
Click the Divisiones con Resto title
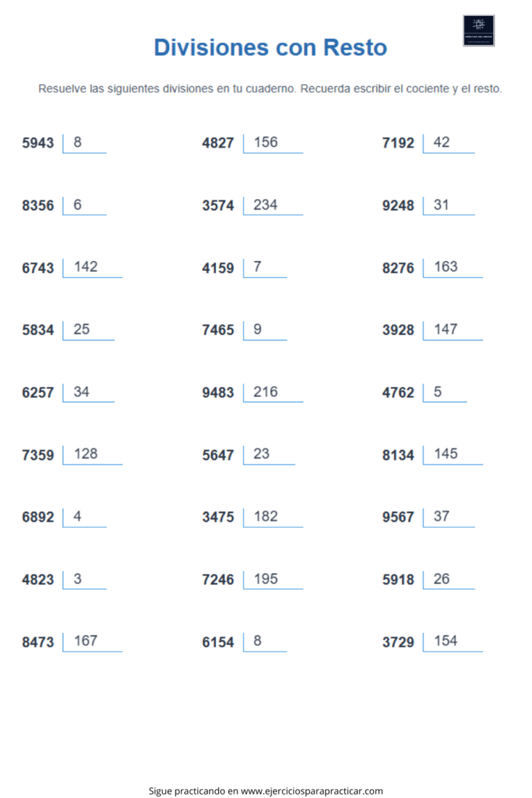click(x=270, y=47)
